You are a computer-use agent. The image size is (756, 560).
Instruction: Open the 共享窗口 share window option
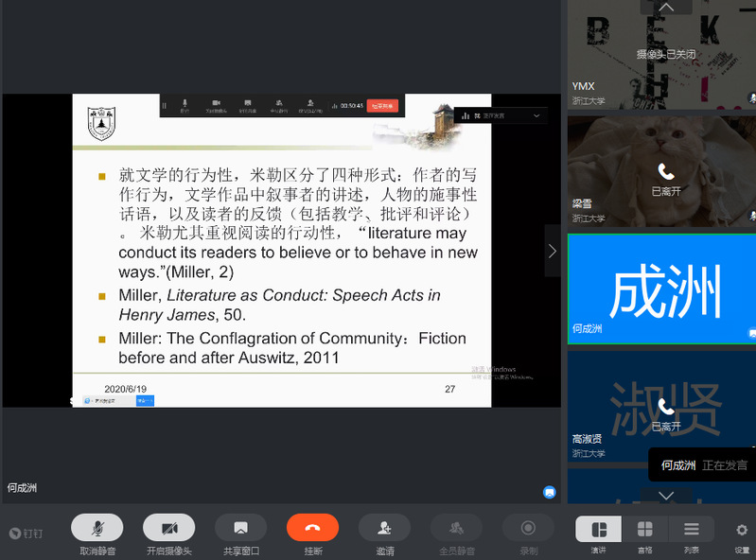coord(240,528)
